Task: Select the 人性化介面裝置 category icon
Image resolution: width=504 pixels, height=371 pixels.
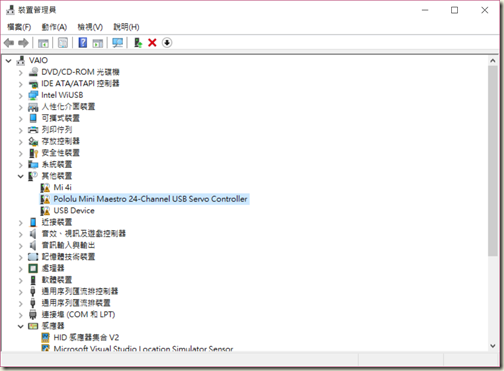Action: [33, 107]
